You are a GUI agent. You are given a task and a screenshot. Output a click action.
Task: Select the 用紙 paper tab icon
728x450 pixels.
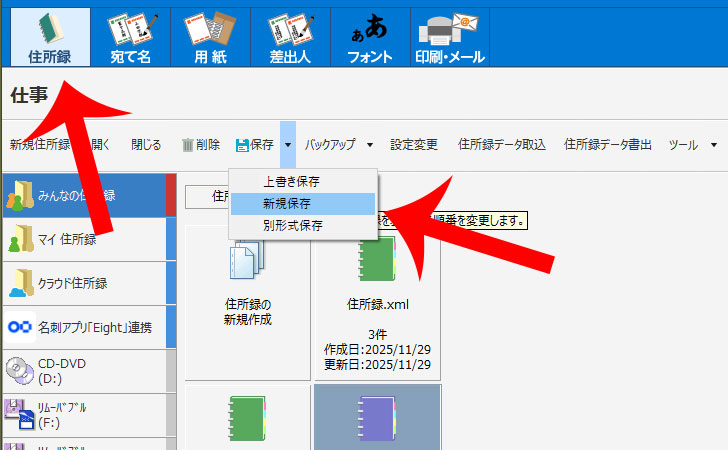point(209,30)
